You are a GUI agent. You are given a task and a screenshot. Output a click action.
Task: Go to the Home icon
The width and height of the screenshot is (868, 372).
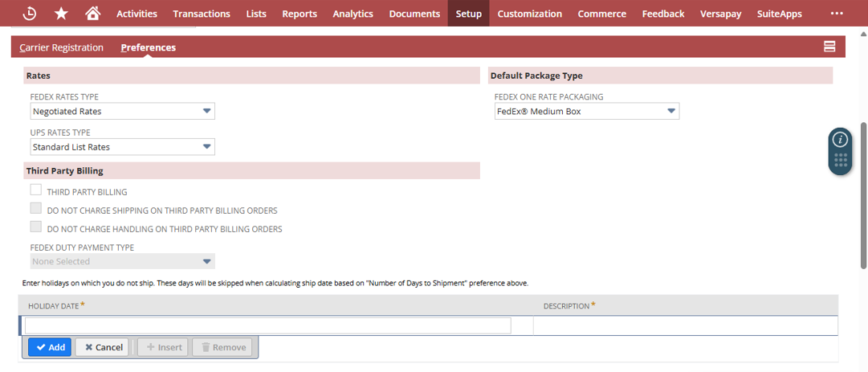click(x=93, y=14)
